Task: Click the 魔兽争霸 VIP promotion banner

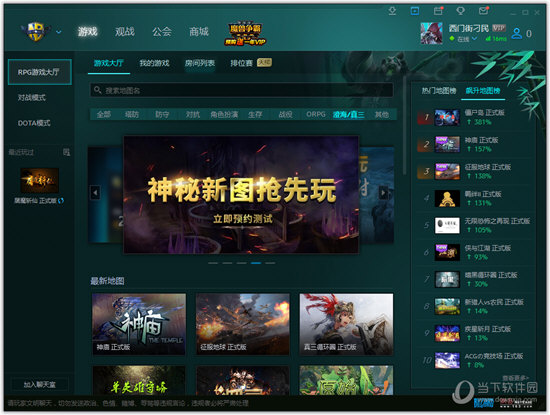Action: click(x=245, y=34)
